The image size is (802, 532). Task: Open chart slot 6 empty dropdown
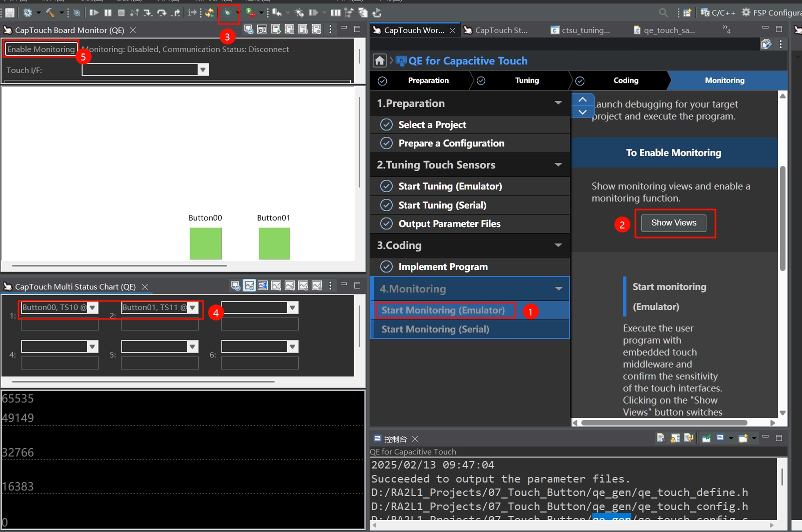293,346
